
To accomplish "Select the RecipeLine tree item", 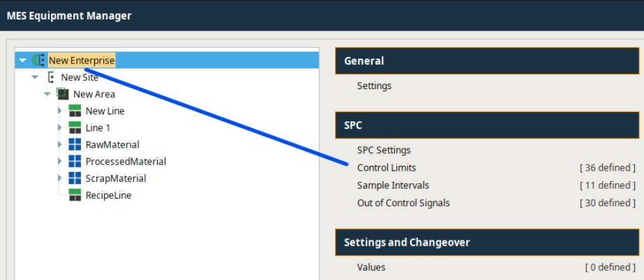I will pos(108,195).
